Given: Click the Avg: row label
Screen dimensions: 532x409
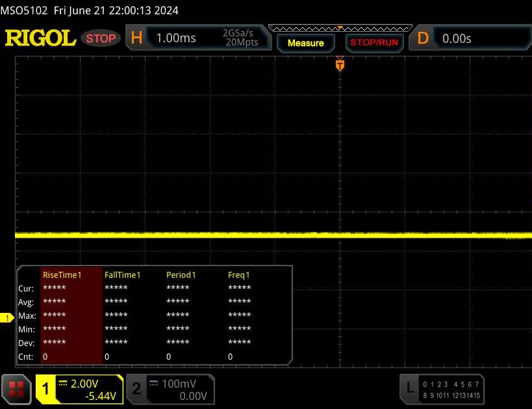Looking at the screenshot, I should click(x=26, y=302).
